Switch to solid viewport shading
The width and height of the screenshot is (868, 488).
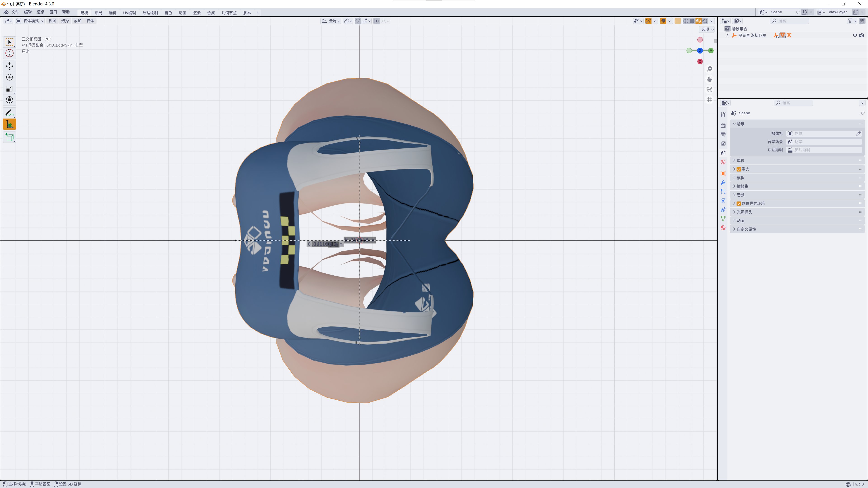pos(692,21)
